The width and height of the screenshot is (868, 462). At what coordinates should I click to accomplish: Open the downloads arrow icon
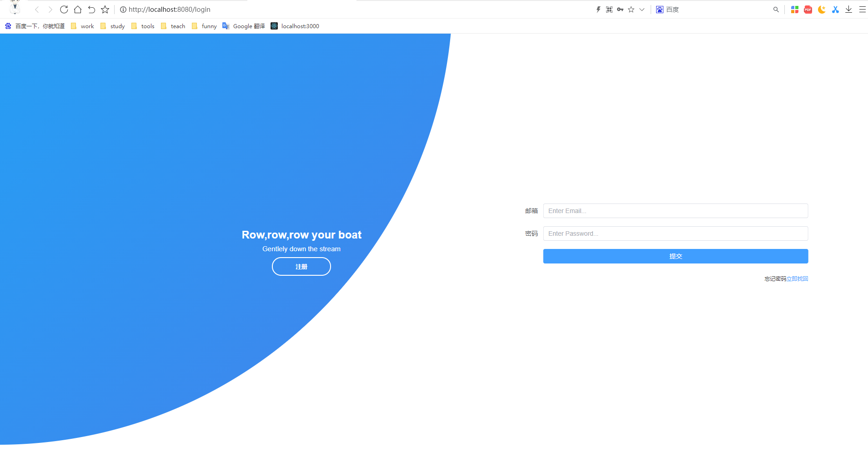pyautogui.click(x=848, y=10)
